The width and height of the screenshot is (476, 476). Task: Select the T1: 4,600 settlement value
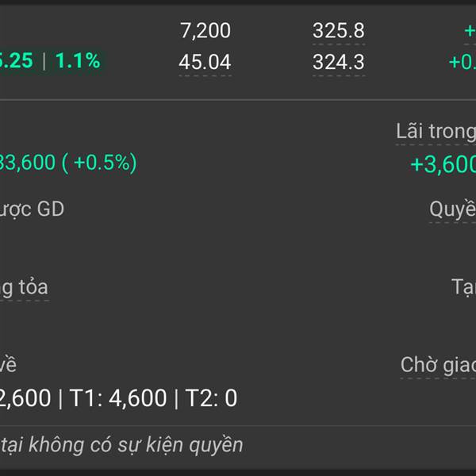point(118,397)
